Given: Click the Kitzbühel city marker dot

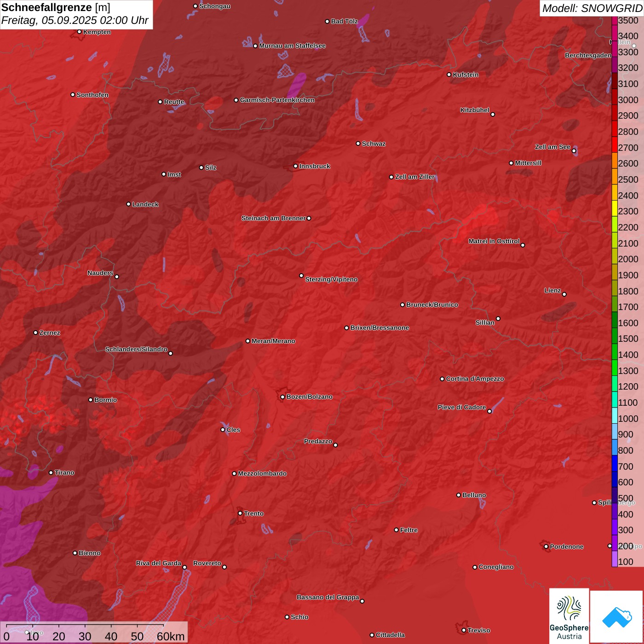Looking at the screenshot, I should point(493,115).
